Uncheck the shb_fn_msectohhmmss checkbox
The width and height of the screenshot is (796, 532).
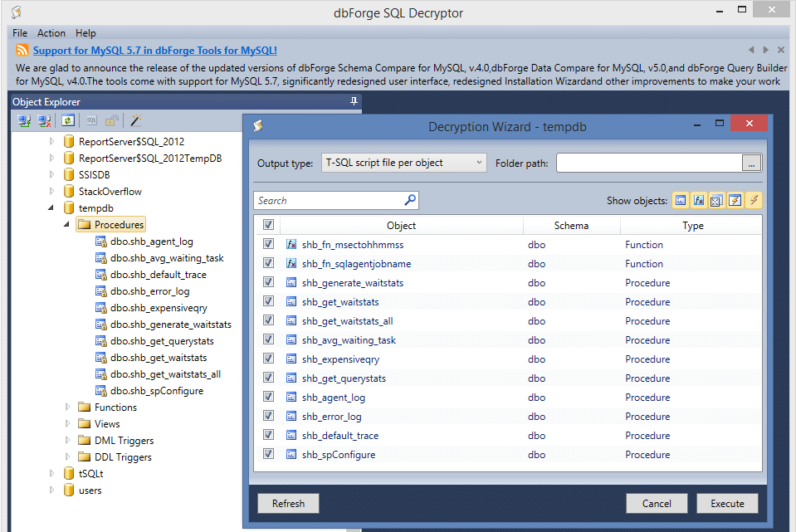tap(269, 244)
